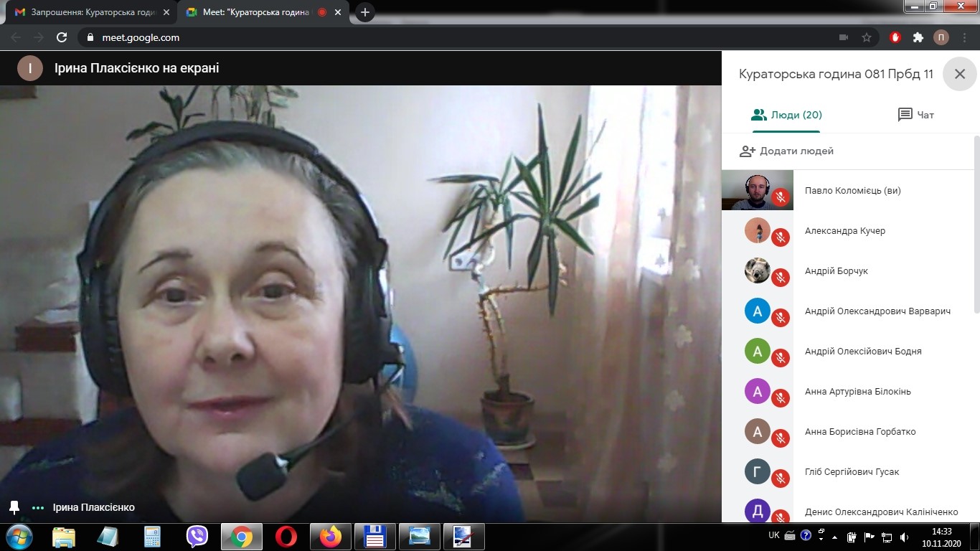Screen dimensions: 980x551
Task: Click muted mic icon for Андрій Олексійович Бодня
Action: click(x=781, y=357)
